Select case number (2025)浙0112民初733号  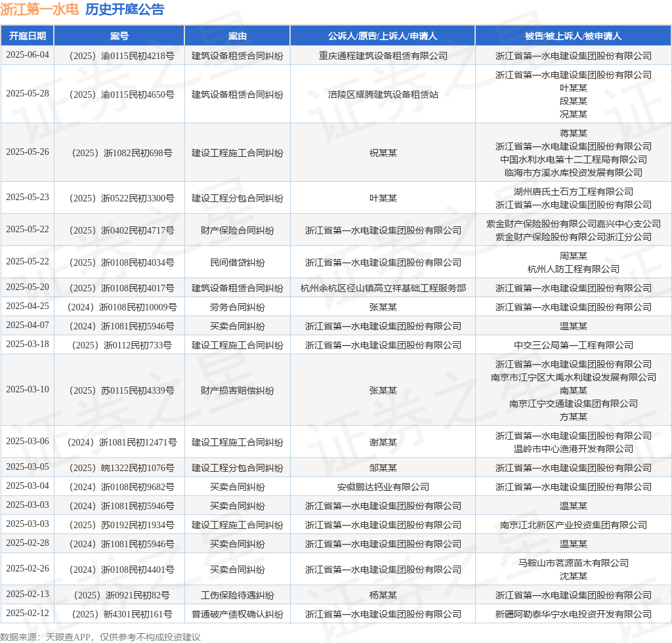click(x=121, y=345)
